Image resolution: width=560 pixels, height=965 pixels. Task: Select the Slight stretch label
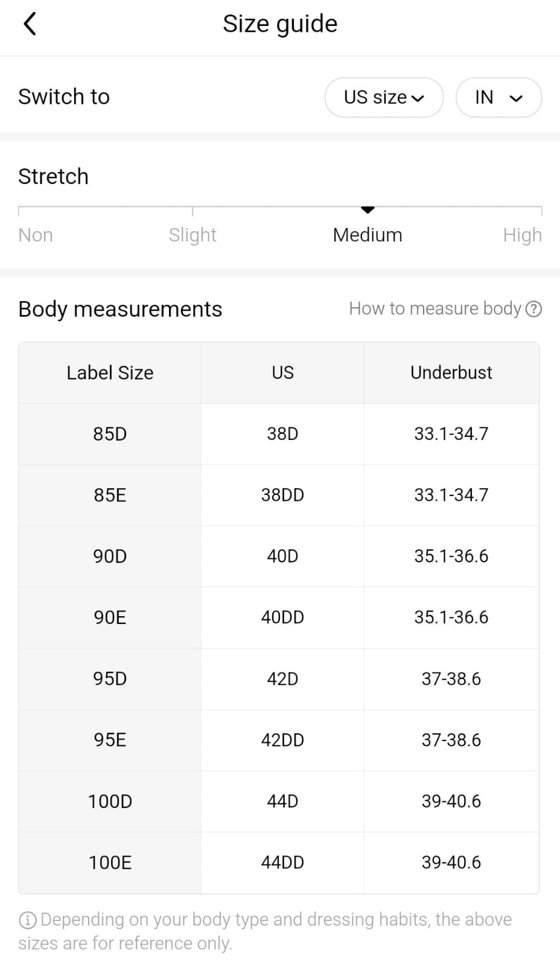click(192, 235)
